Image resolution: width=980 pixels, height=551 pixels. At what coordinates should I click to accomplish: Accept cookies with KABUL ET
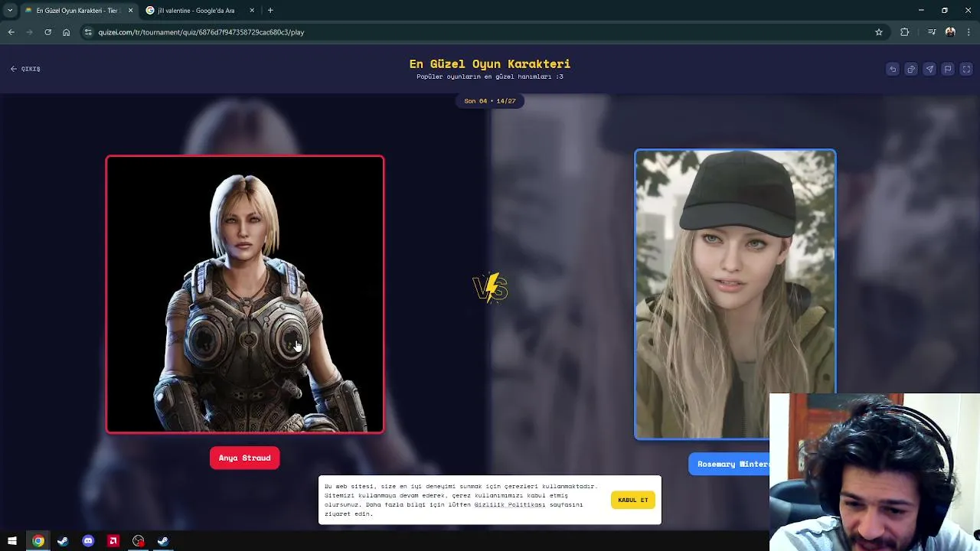click(x=633, y=500)
